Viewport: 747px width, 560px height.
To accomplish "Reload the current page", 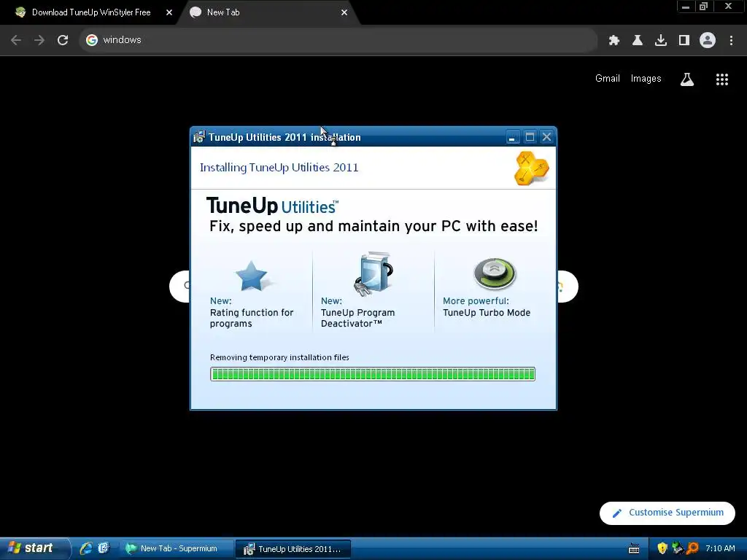I will [63, 40].
